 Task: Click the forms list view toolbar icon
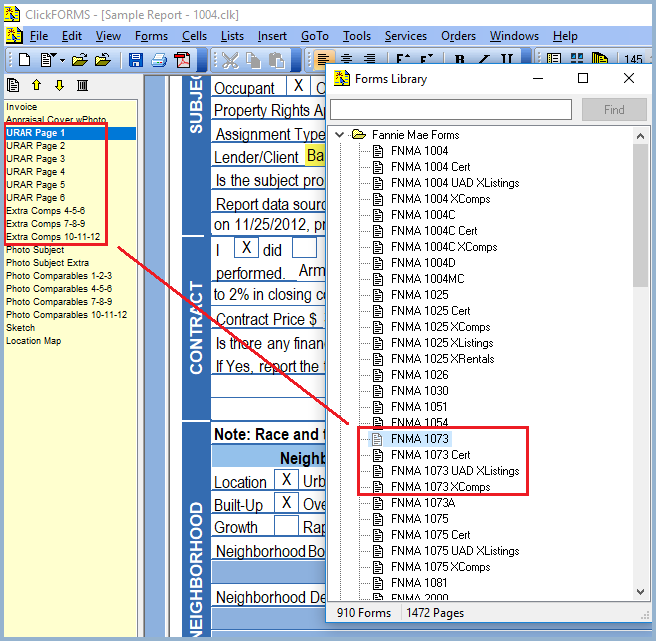tap(554, 59)
